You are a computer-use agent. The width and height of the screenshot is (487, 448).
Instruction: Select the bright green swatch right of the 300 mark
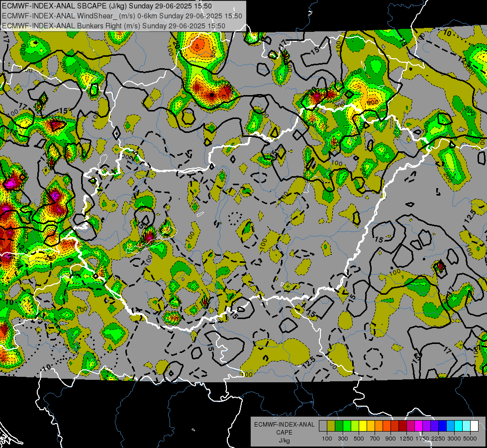click(x=347, y=426)
